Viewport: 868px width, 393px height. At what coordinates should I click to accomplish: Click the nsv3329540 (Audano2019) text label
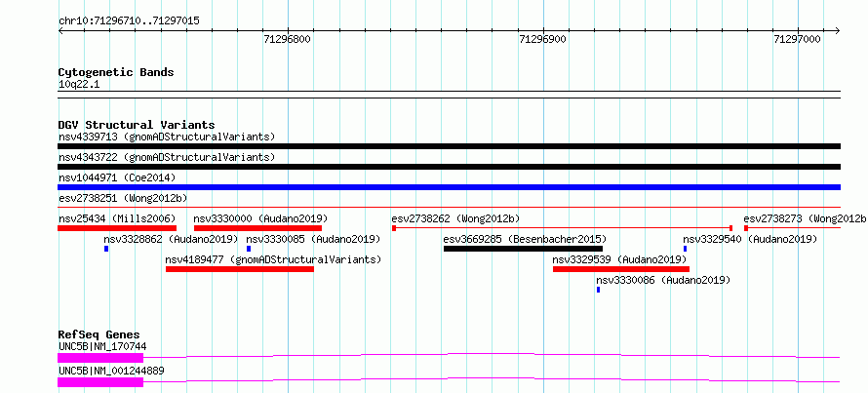click(x=750, y=239)
